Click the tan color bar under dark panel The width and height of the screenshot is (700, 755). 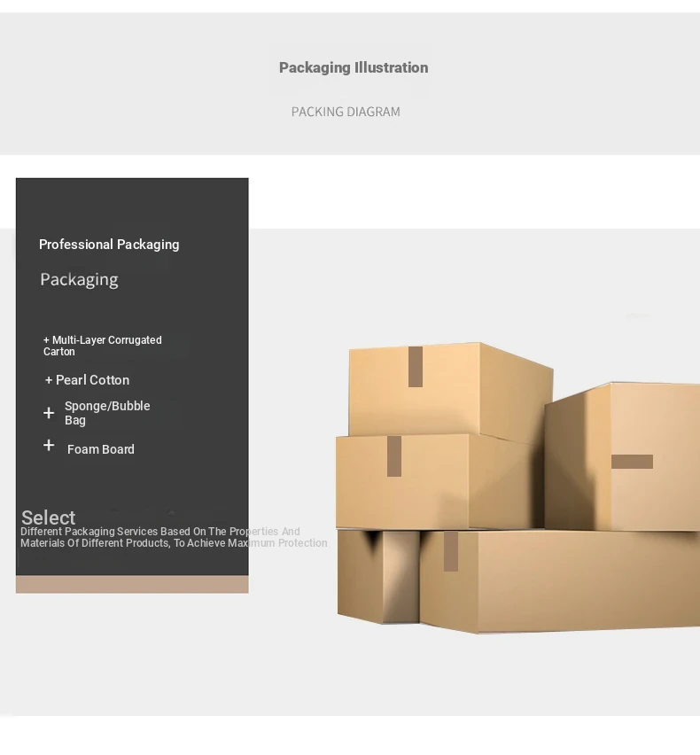132,584
